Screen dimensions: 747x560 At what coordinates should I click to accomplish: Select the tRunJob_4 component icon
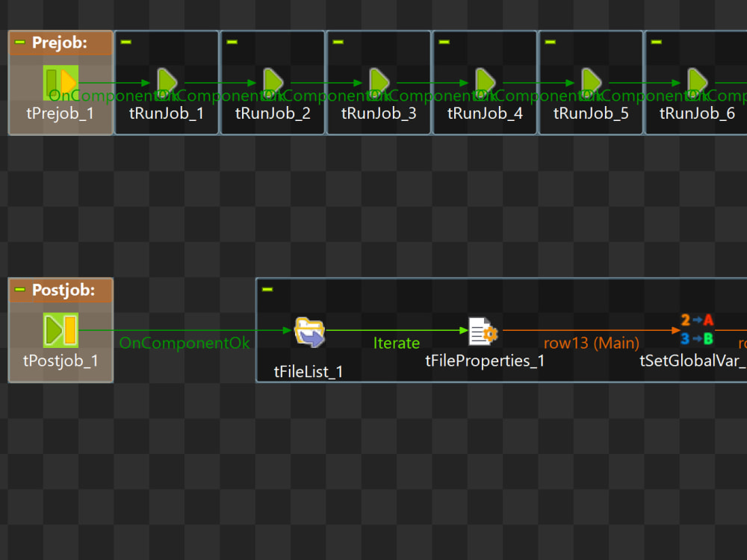coord(486,82)
